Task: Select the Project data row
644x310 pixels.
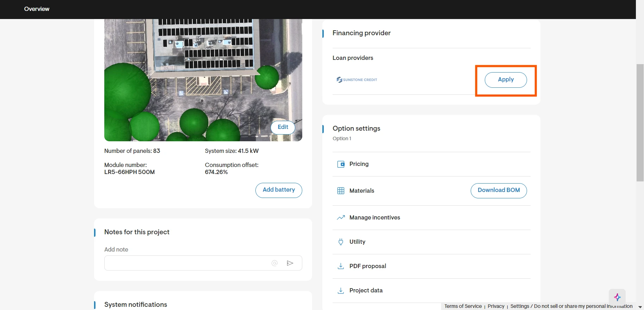Action: [x=432, y=291]
